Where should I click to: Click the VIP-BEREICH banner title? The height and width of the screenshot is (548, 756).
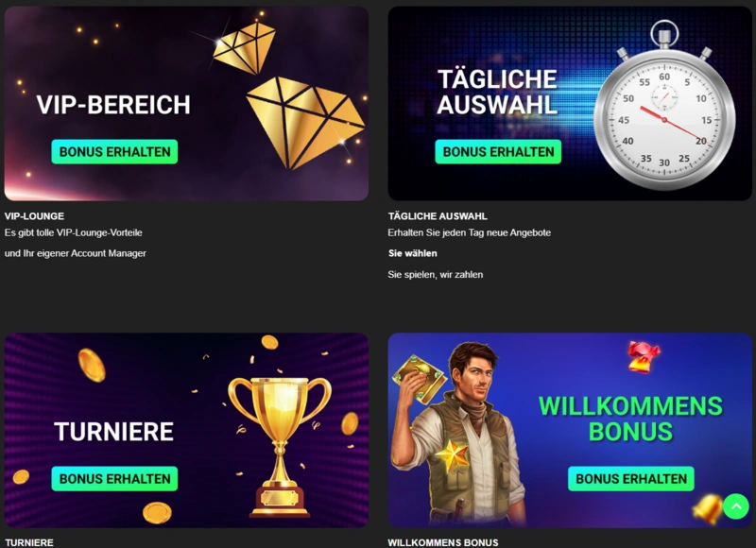(x=113, y=105)
